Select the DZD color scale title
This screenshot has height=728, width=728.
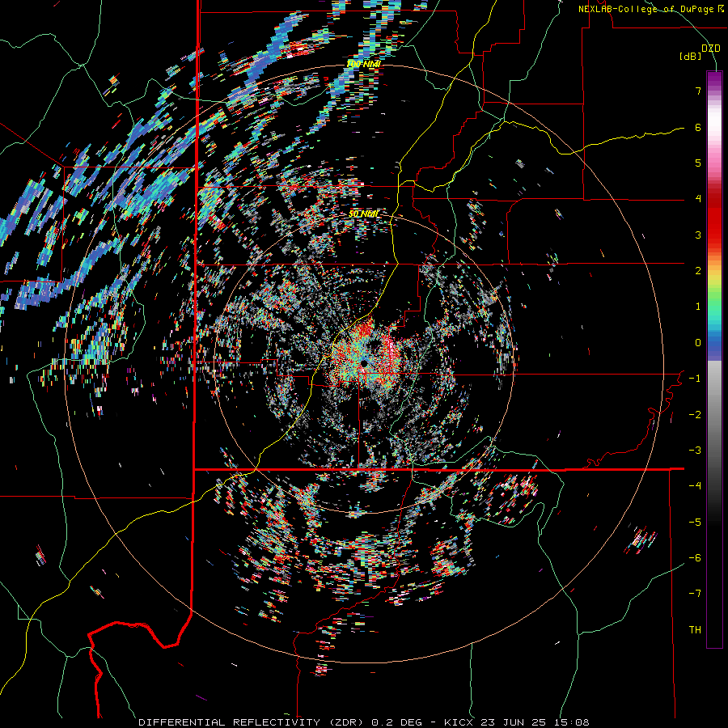711,49
